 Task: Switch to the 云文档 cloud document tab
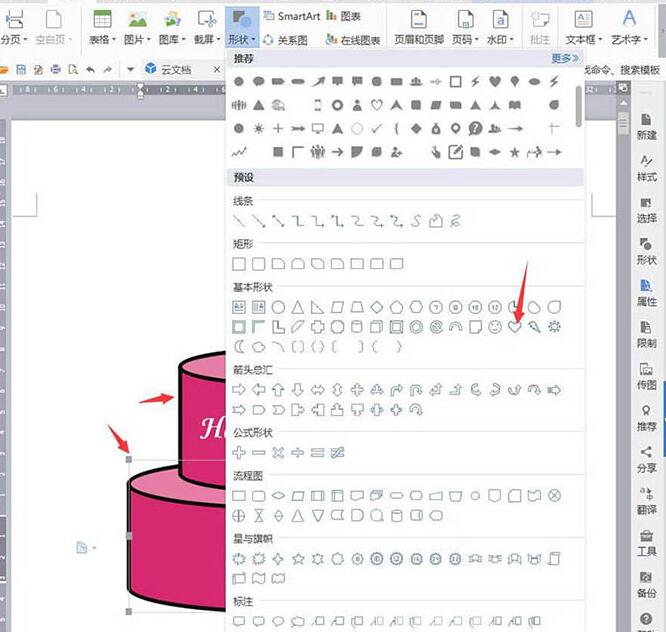[x=169, y=69]
